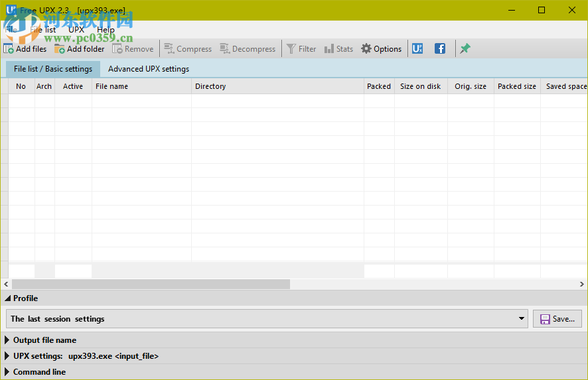
Task: Open Options with the gear icon
Action: point(382,48)
